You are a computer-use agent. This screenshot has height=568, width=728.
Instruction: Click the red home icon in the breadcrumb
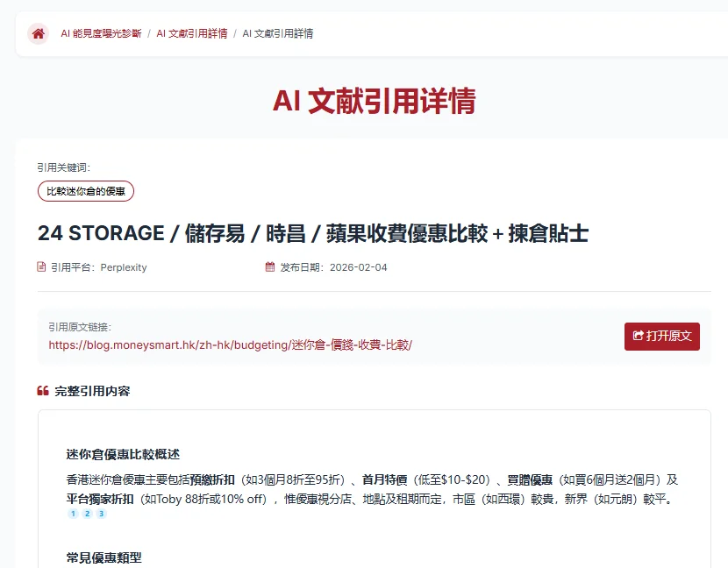point(37,33)
